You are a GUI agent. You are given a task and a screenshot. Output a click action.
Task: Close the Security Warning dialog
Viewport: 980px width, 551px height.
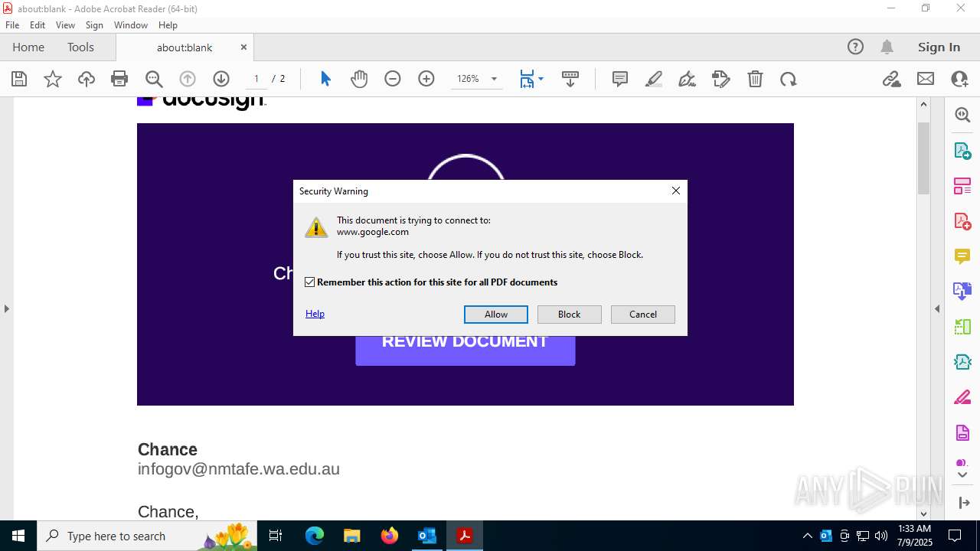point(676,191)
